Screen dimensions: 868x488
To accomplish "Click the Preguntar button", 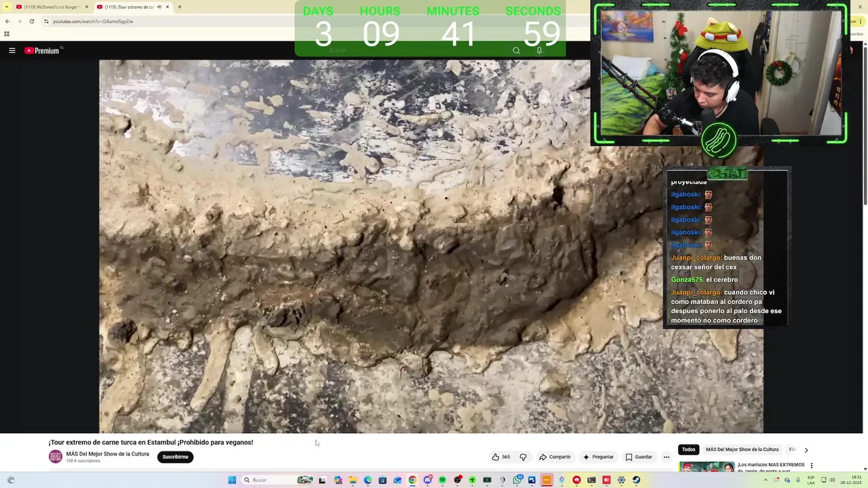I will tap(598, 457).
